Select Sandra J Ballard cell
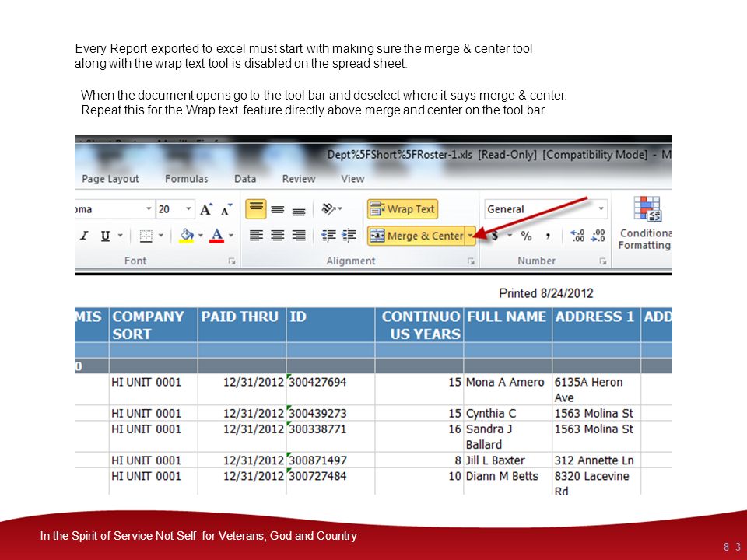This screenshot has height=560, width=747. (x=508, y=436)
